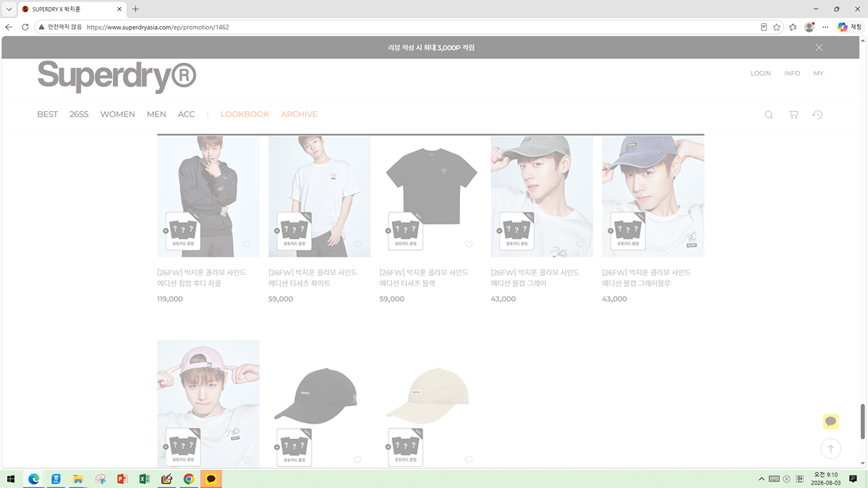
Task: Photocard gift badge on black cap
Action: tap(294, 447)
